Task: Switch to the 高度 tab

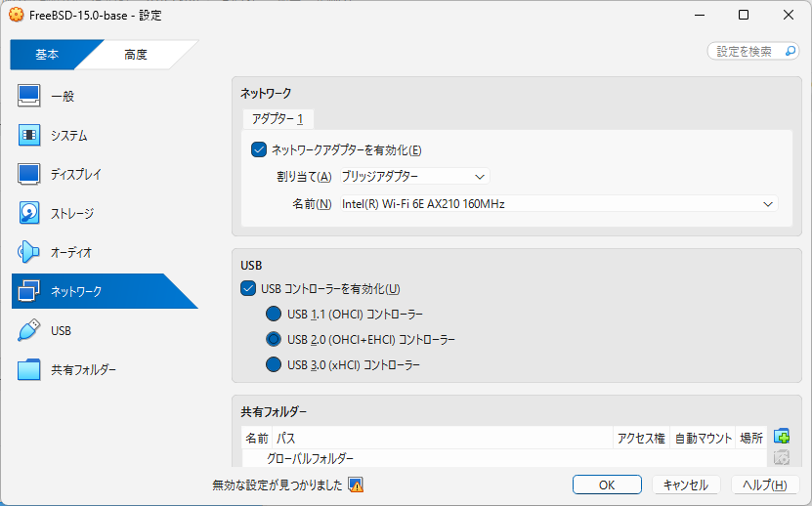Action: (136, 55)
